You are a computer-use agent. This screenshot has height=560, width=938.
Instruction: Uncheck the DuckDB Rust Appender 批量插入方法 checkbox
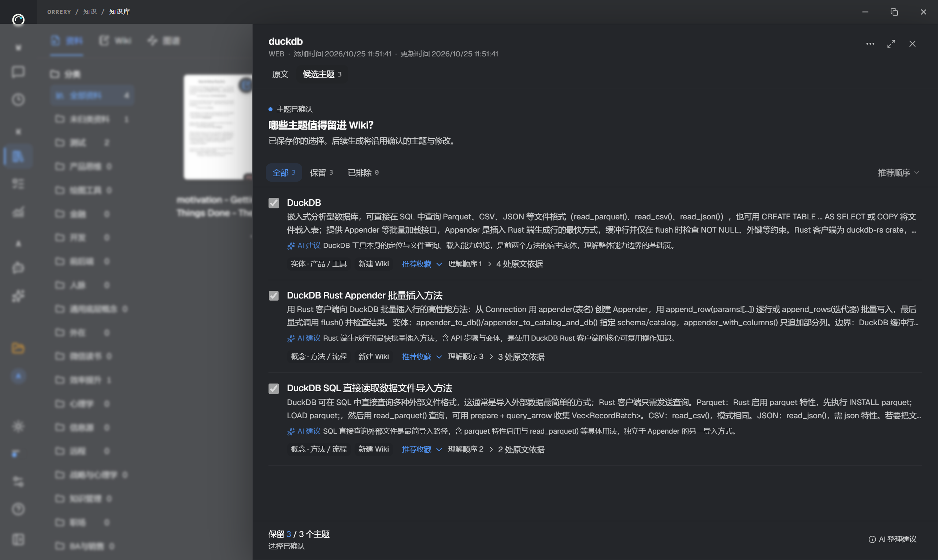tap(274, 296)
